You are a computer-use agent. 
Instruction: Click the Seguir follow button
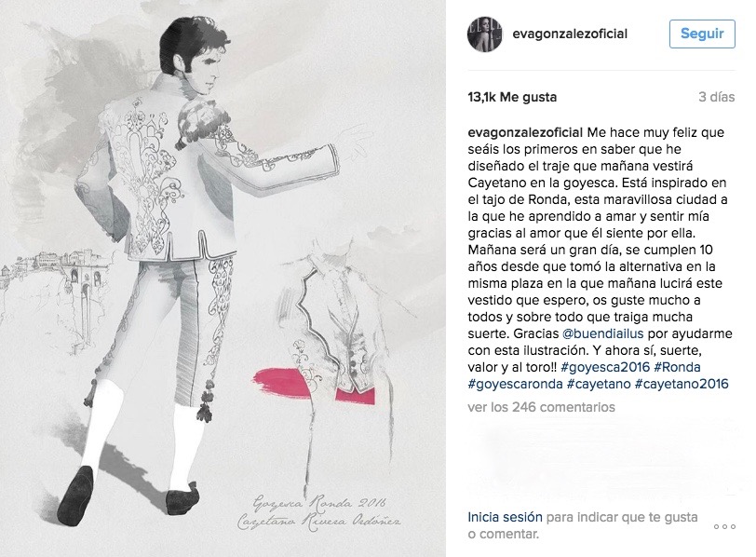702,34
